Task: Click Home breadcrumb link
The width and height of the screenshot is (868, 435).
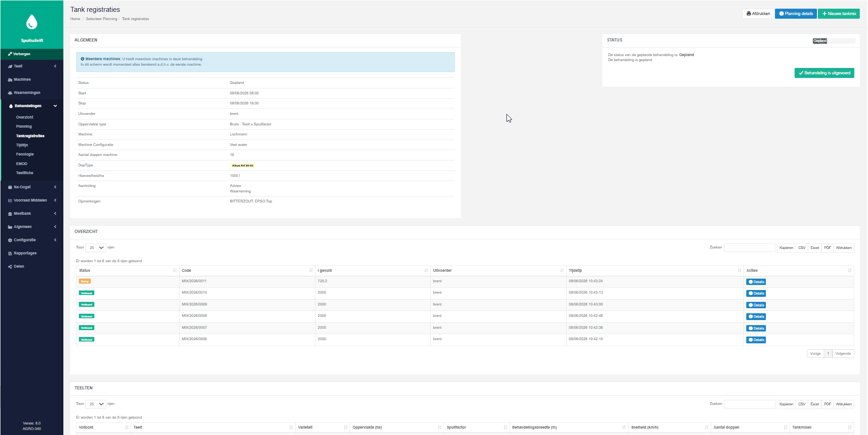Action: tap(75, 19)
